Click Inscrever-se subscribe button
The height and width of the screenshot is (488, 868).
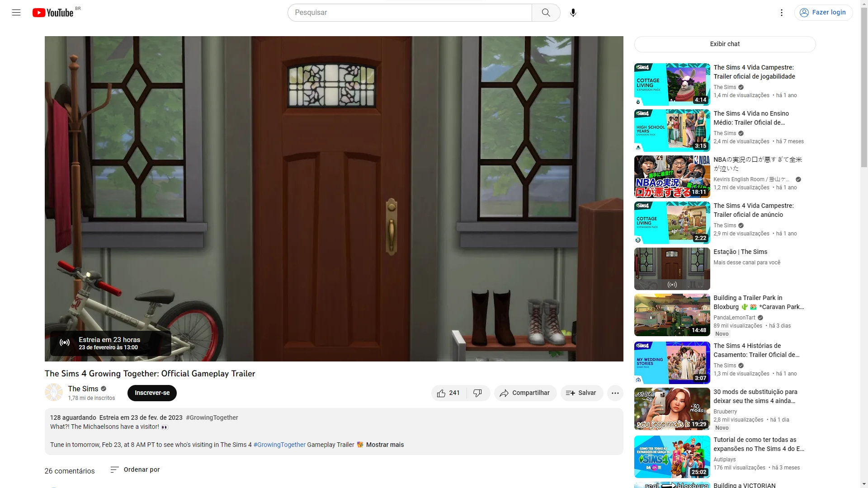coord(152,393)
